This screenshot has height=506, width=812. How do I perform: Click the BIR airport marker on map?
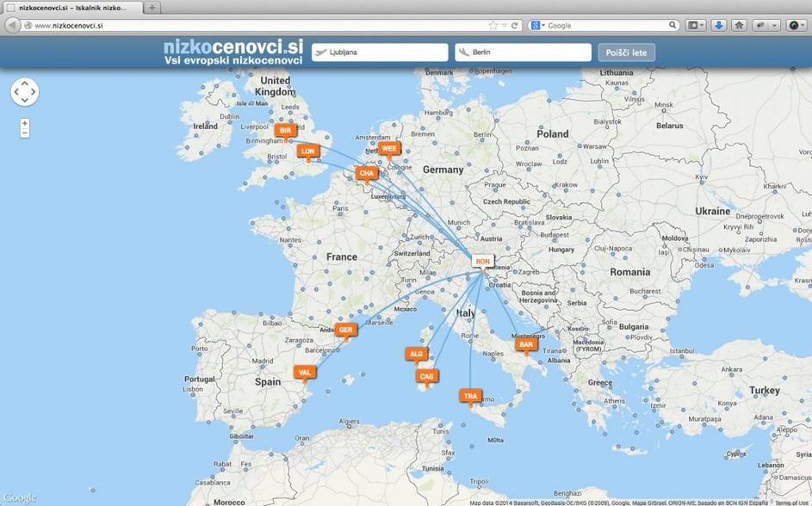click(x=286, y=131)
